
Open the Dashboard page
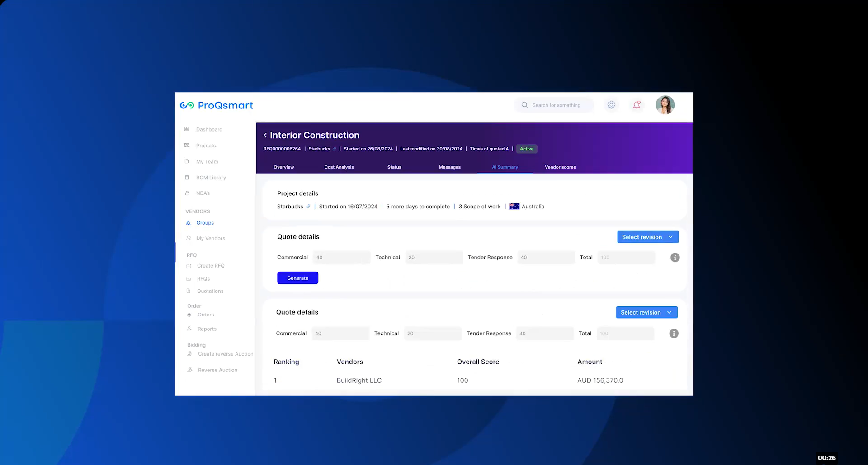[209, 129]
